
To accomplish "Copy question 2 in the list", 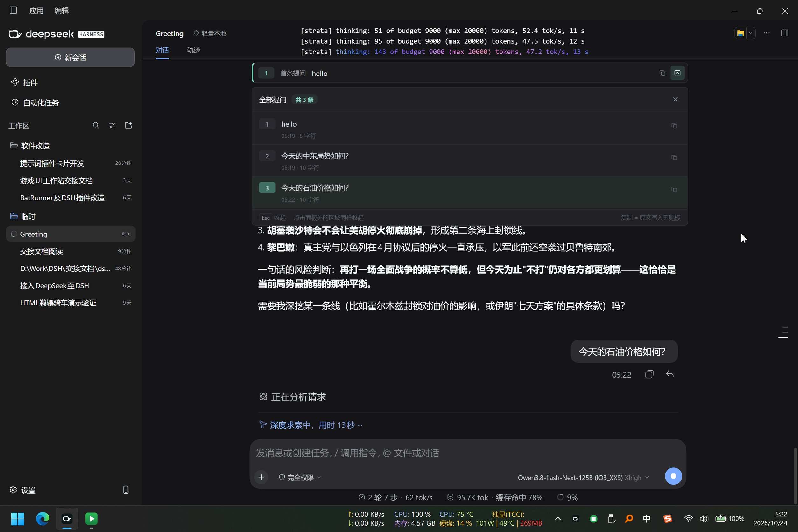I will point(674,158).
